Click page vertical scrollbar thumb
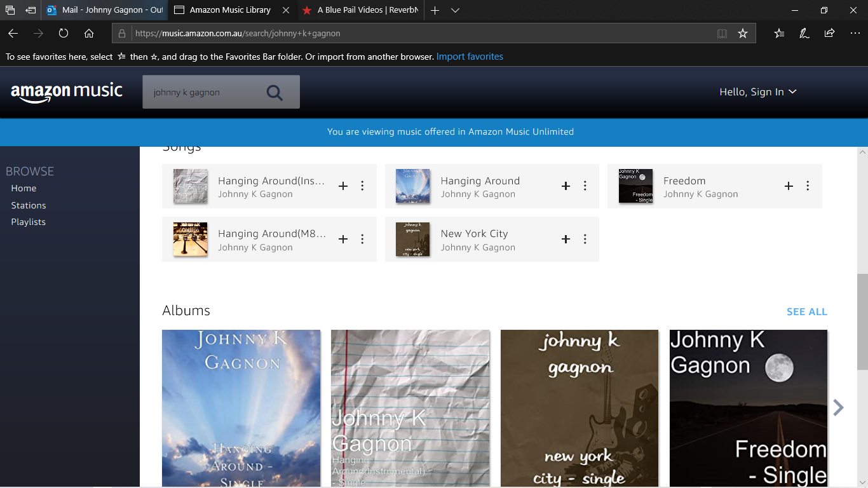The image size is (868, 488). tap(862, 322)
